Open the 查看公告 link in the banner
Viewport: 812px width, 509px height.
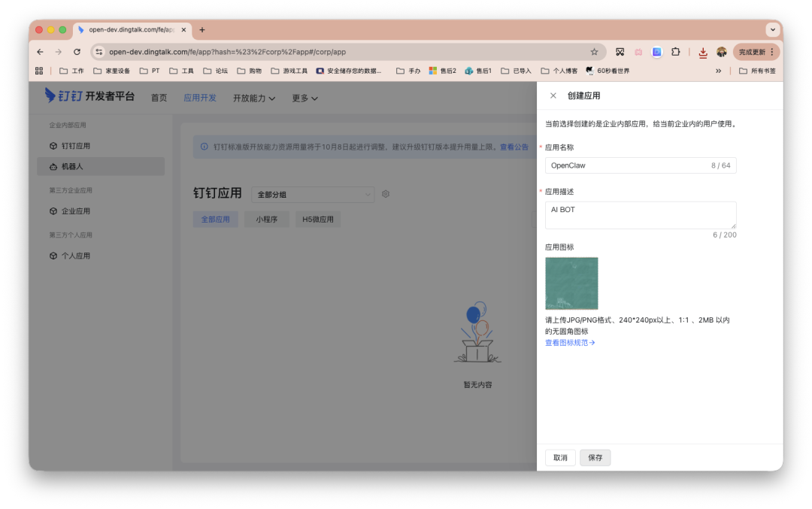pos(514,147)
